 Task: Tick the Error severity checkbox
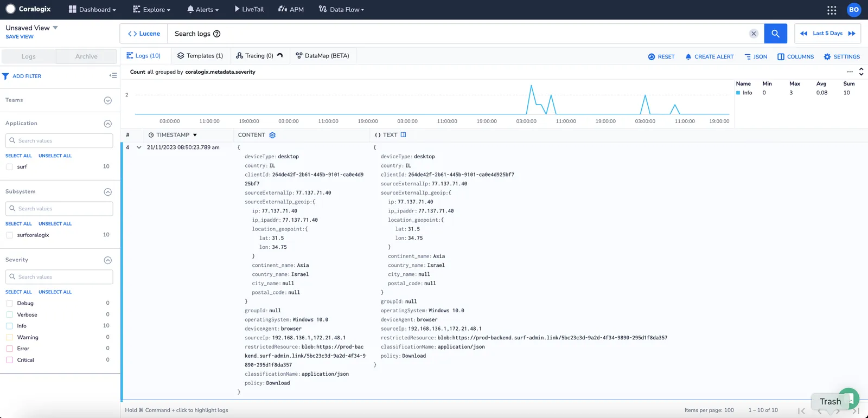coord(9,349)
